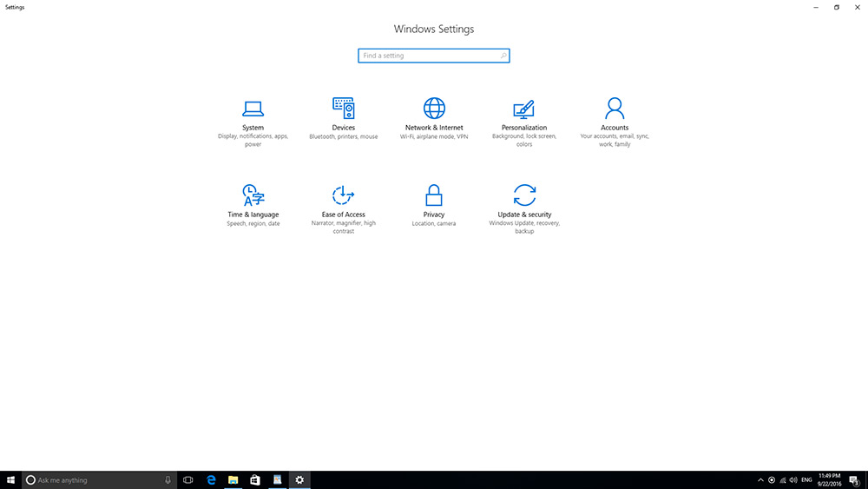Select the Privacy padlock icon
Screen dimensions: 868x489
(434, 195)
